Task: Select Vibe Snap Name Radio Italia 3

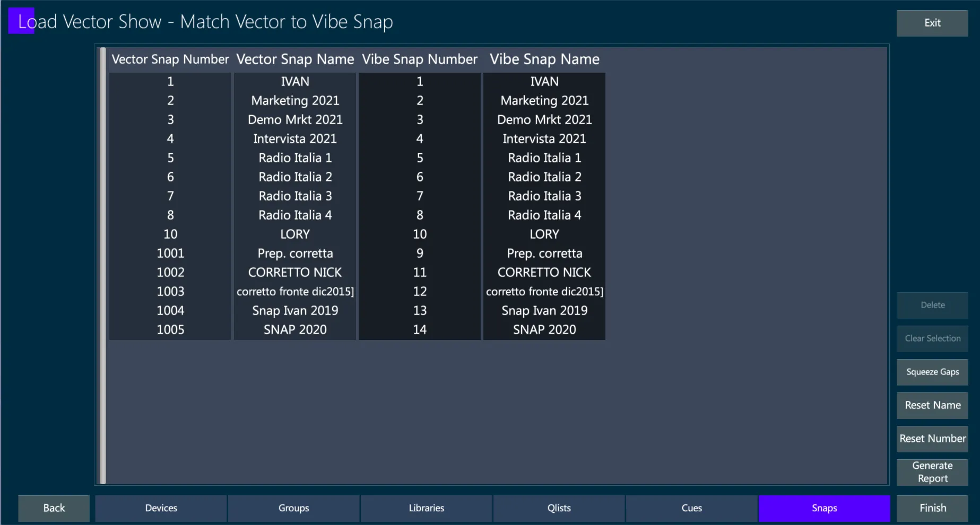Action: click(544, 196)
